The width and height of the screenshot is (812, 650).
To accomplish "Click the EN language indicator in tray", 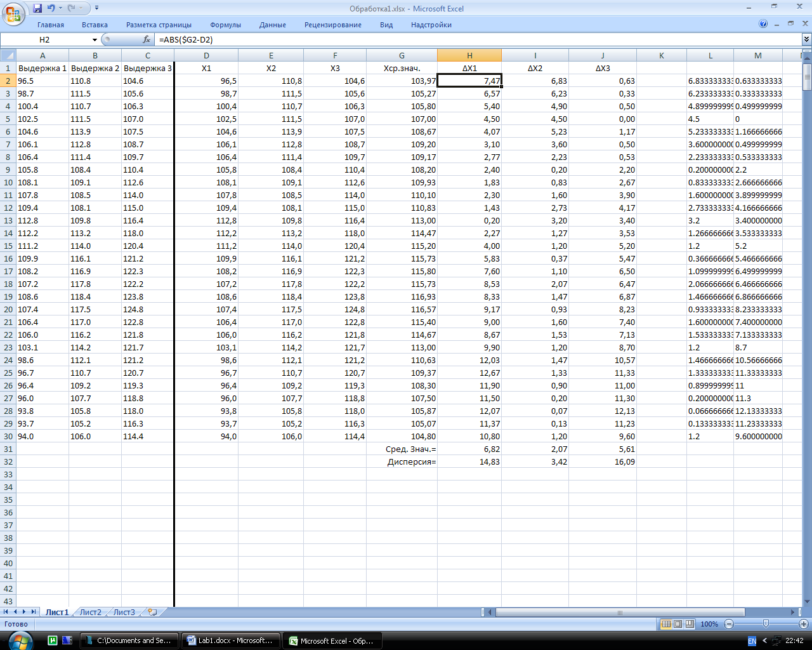I will [x=752, y=641].
